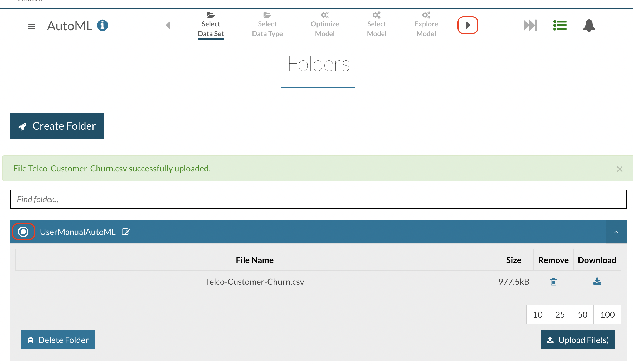This screenshot has width=633, height=364.
Task: Click the AutoML info icon
Action: [x=103, y=26]
